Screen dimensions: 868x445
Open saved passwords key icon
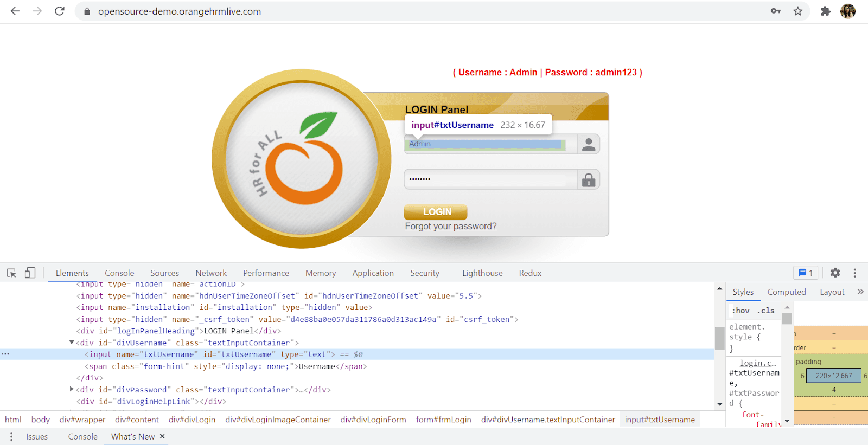776,11
